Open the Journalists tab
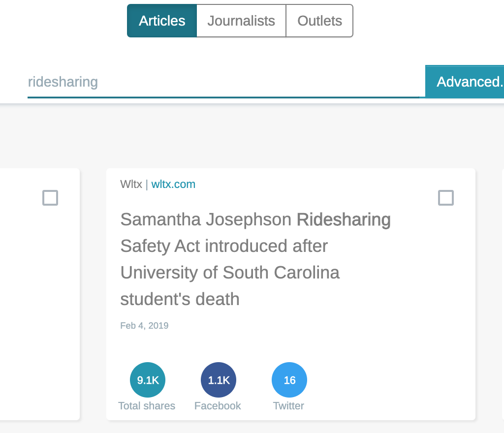 [x=241, y=21]
